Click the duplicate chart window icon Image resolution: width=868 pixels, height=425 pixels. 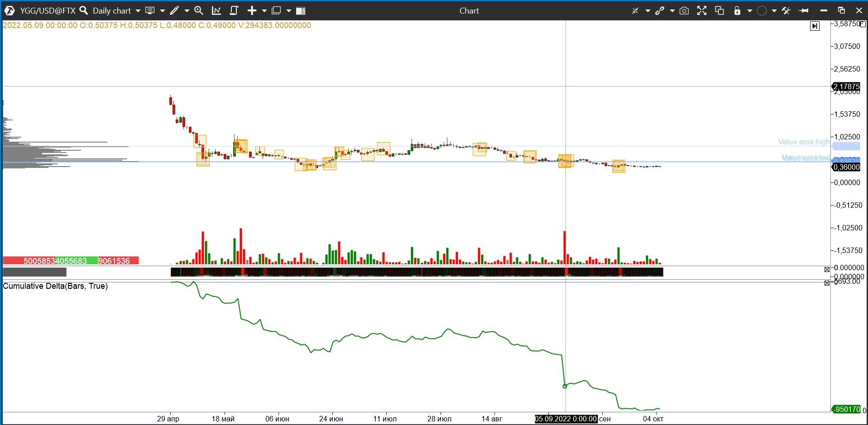coord(719,10)
